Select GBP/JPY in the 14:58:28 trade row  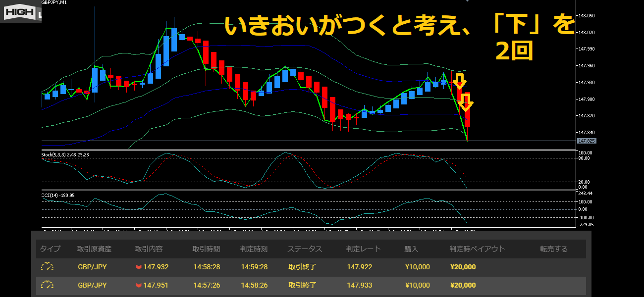[x=92, y=267]
